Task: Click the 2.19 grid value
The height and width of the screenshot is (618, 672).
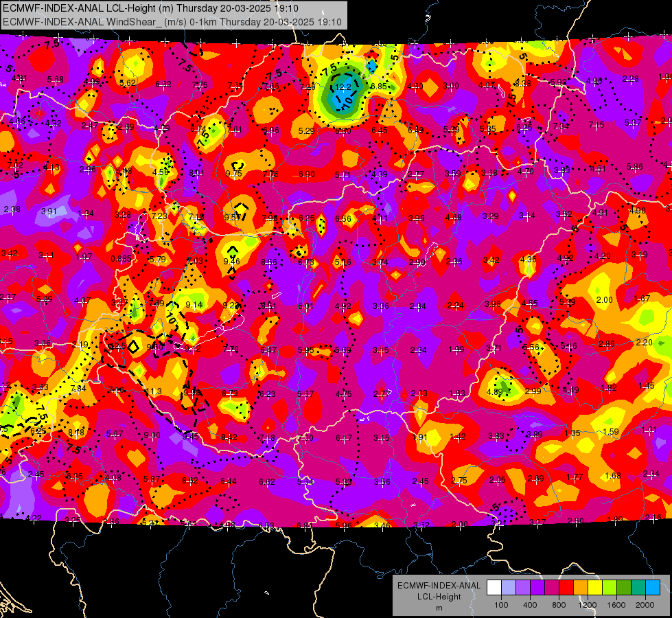Action: (x=80, y=345)
